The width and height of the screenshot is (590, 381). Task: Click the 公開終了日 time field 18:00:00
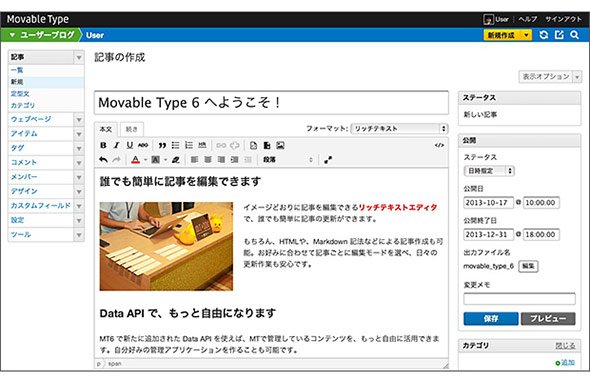pos(541,234)
